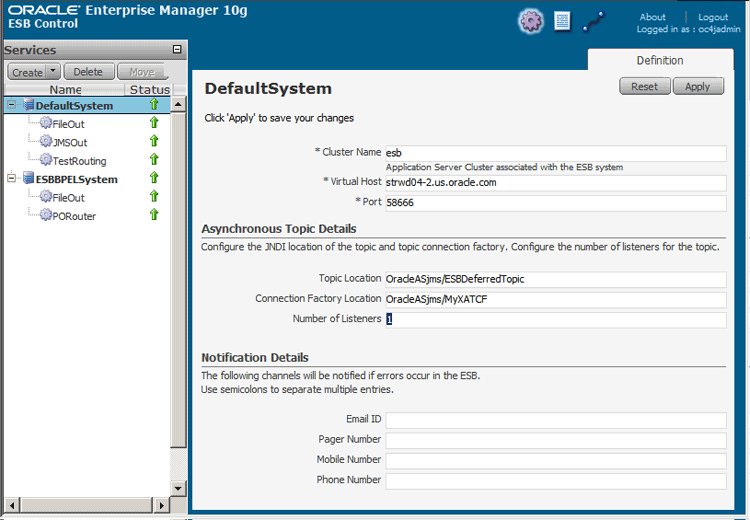This screenshot has width=750, height=520.
Task: Click the Topic Location field
Action: (556, 279)
